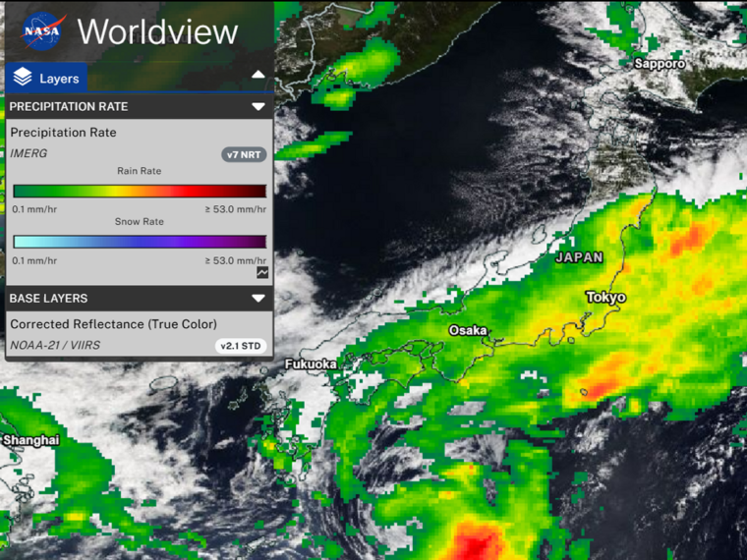Collapse the Layers sidebar with up arrow
The width and height of the screenshot is (747, 560).
point(259,75)
